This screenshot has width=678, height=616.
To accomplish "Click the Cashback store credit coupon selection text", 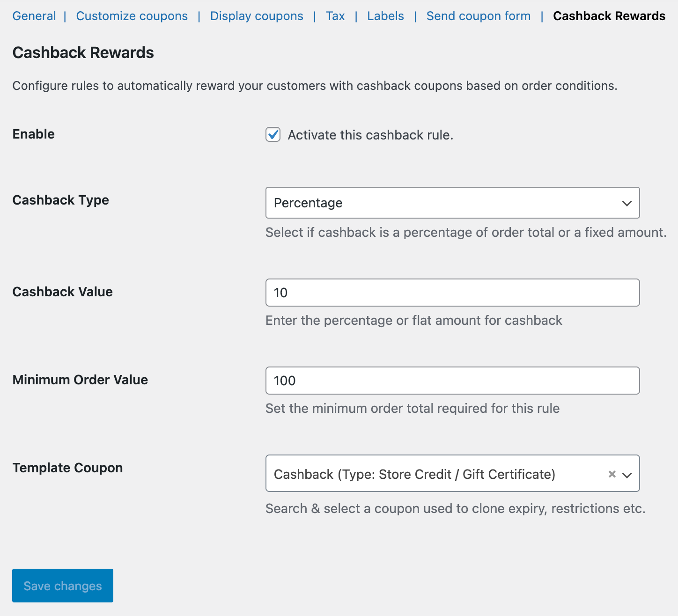I will (414, 474).
